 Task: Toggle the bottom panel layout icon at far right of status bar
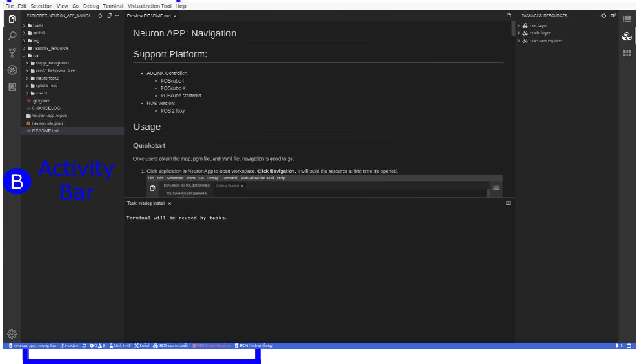pos(630,346)
